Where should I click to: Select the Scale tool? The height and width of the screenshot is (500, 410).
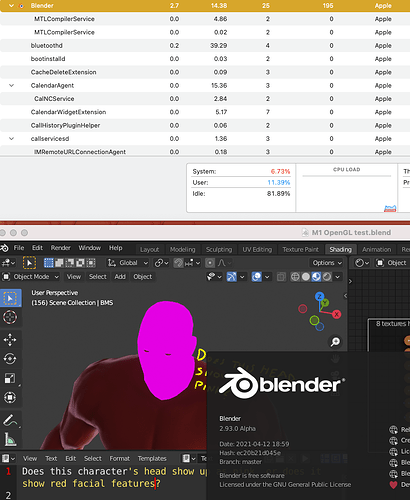click(10, 378)
